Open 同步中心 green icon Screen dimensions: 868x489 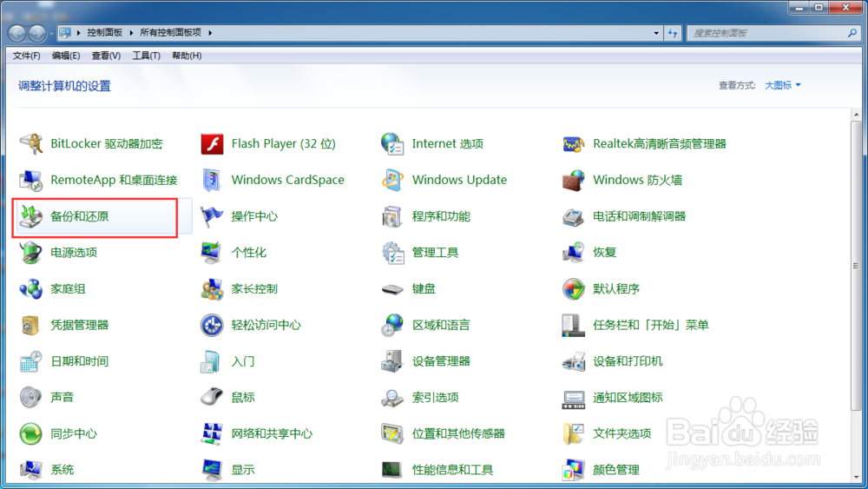coord(31,433)
